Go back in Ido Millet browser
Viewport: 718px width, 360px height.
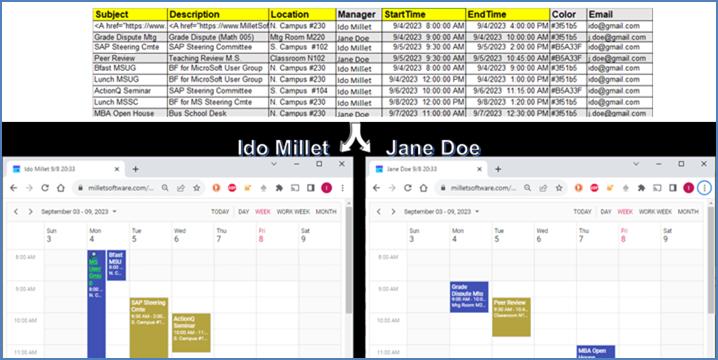point(14,188)
